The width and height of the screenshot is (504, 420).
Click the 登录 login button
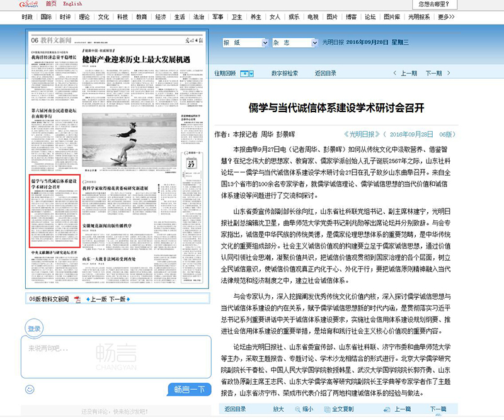tap(34, 329)
